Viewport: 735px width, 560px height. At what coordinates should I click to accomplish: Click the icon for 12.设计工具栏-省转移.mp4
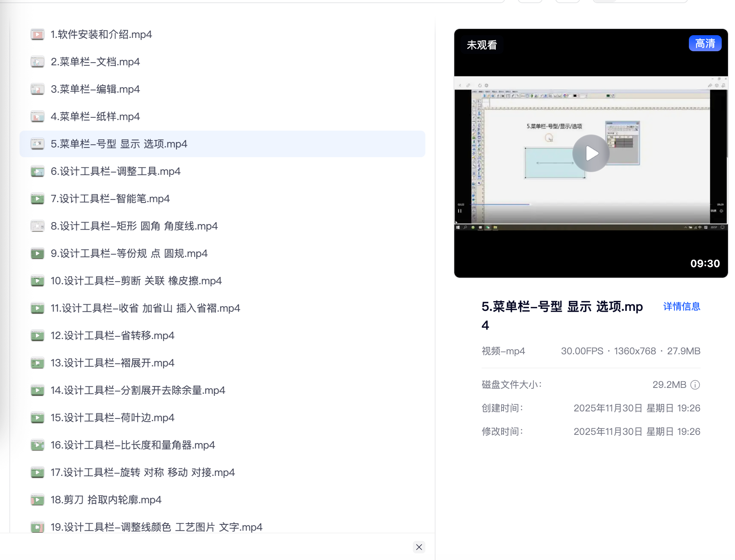[x=38, y=336]
